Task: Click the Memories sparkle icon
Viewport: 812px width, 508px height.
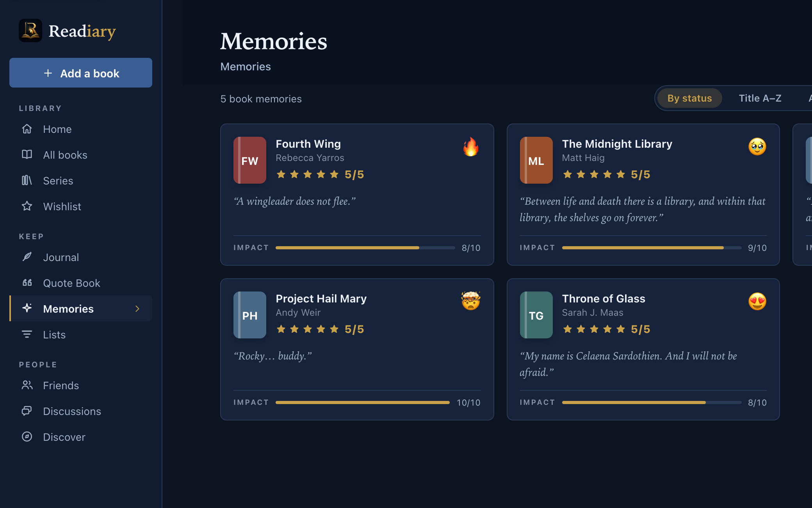Action: tap(27, 308)
